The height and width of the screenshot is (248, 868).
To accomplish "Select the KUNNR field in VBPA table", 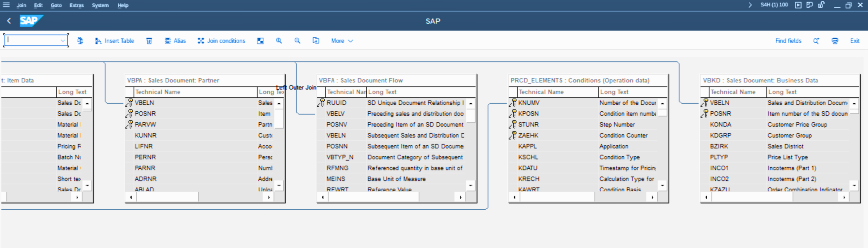I will 146,135.
